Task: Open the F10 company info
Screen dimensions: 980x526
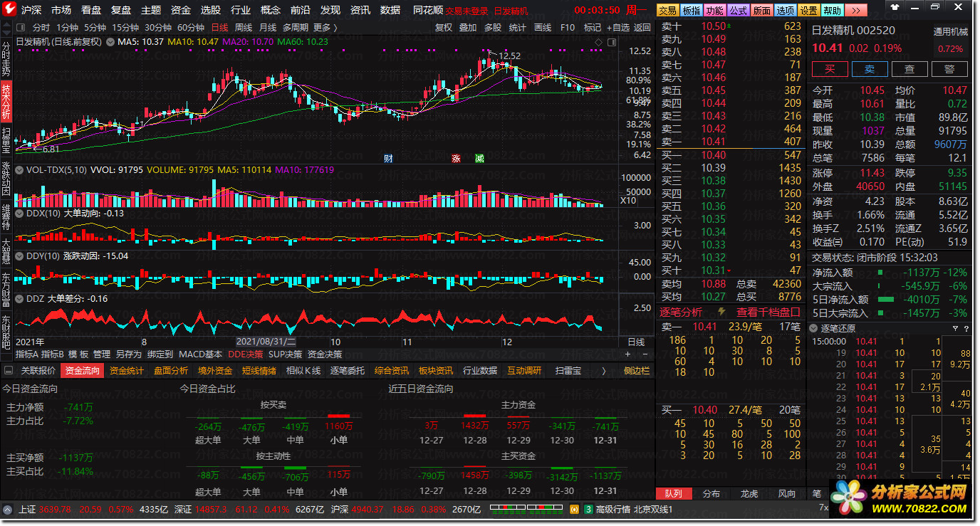Action: pyautogui.click(x=568, y=28)
